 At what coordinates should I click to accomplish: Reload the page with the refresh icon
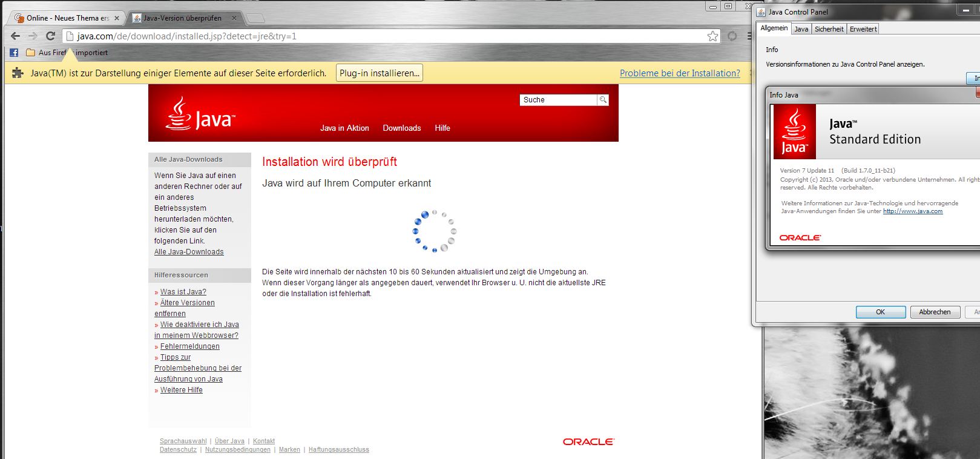[51, 36]
